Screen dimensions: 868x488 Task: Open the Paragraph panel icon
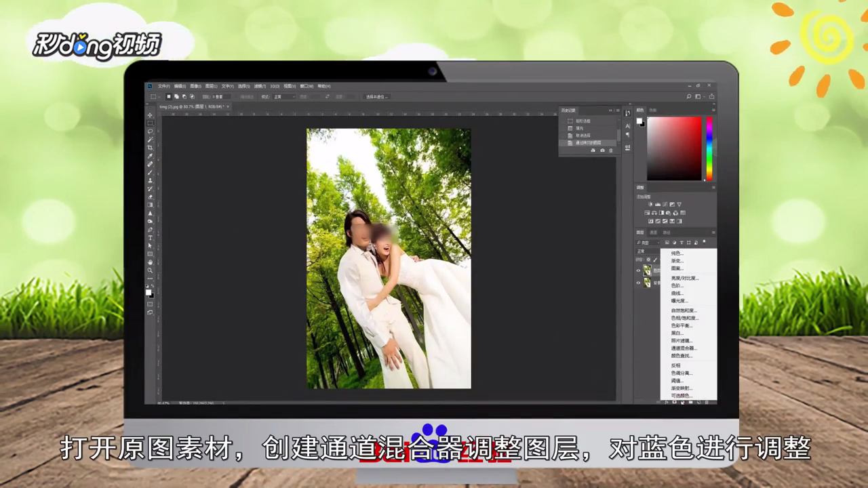click(627, 135)
